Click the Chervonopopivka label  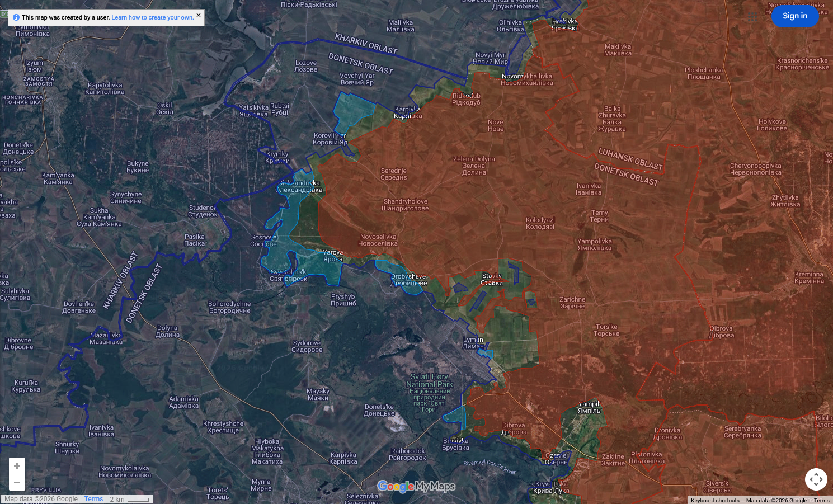[755, 169]
